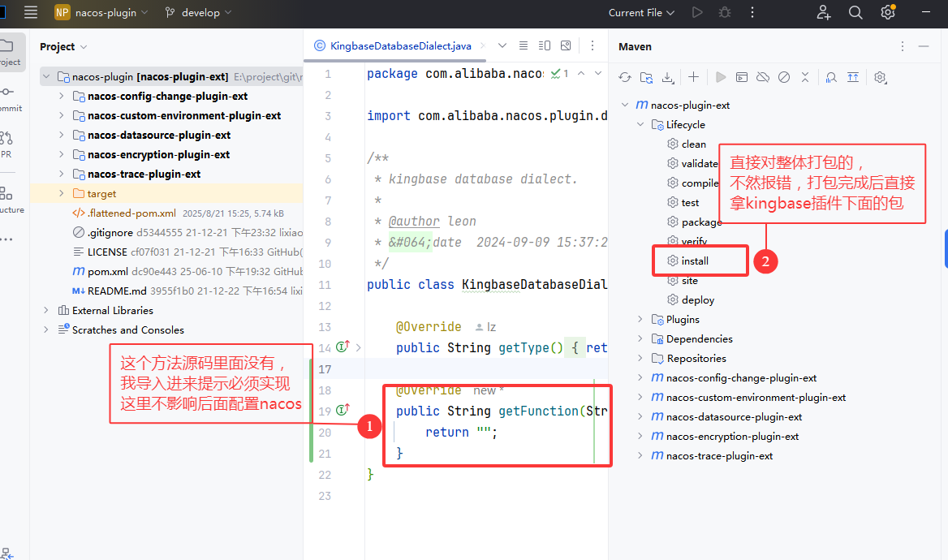
Task: Open the vertical dots menu beside the Debug icon
Action: pyautogui.click(x=752, y=12)
